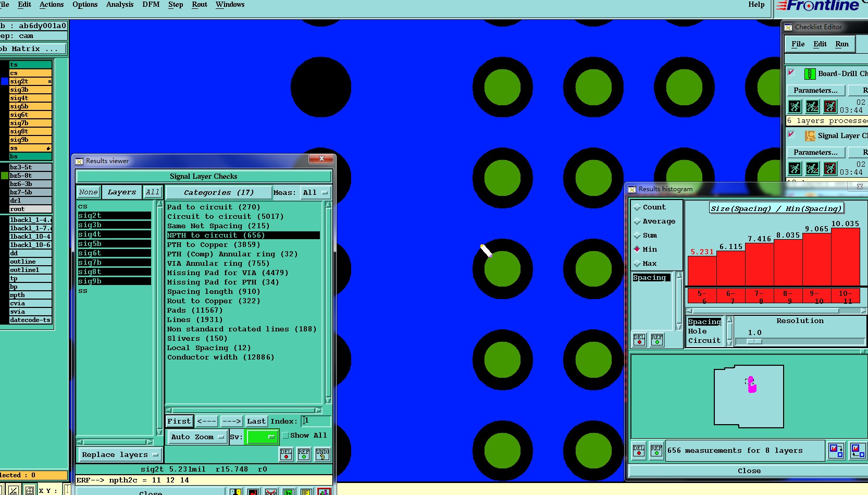Select sig5b in Results viewer layers list
The height and width of the screenshot is (495, 868).
coord(115,244)
